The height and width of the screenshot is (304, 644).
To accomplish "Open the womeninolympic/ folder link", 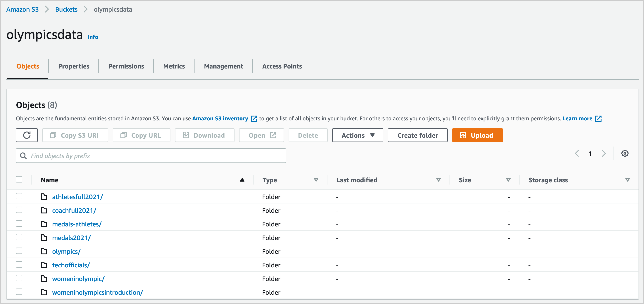I will coord(78,279).
